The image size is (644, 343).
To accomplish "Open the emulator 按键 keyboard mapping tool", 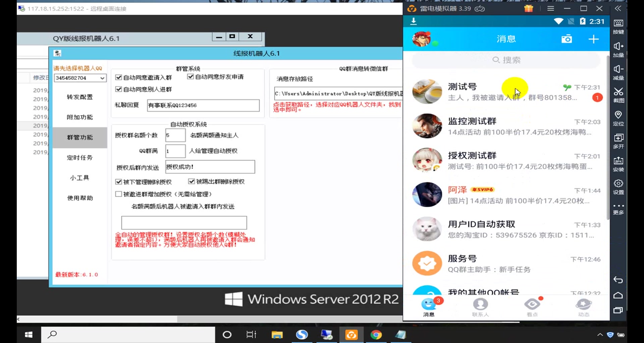I will point(618,26).
